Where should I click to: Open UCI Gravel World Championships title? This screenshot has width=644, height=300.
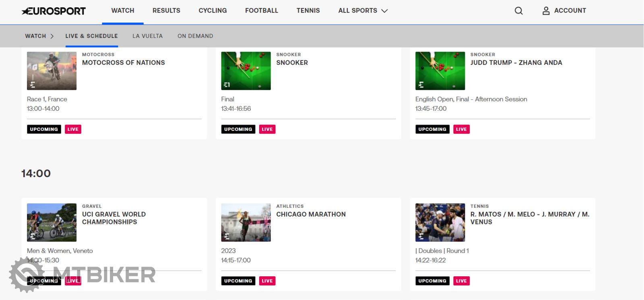click(x=114, y=218)
